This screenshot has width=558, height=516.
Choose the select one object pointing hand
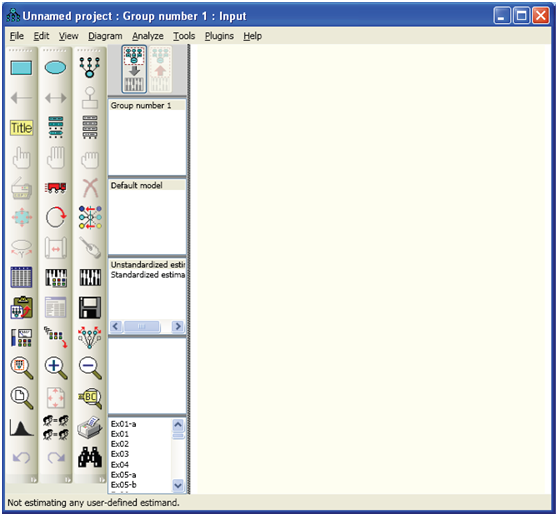pos(21,158)
